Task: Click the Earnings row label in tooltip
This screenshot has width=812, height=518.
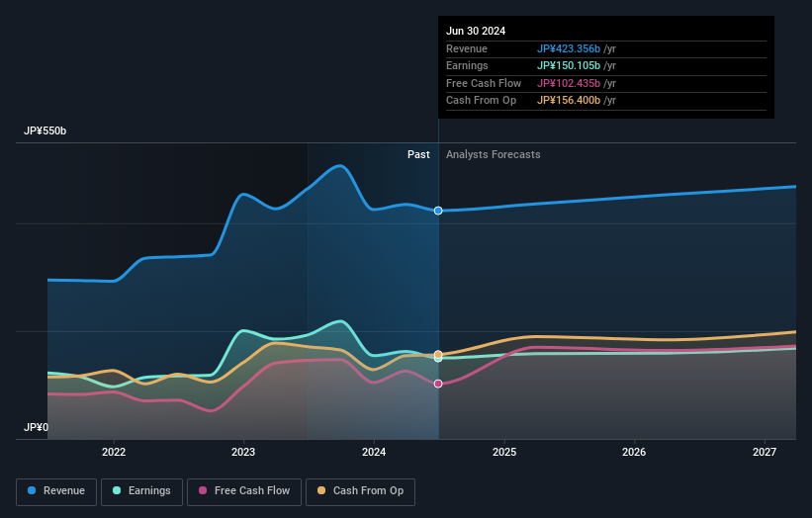Action: [467, 65]
